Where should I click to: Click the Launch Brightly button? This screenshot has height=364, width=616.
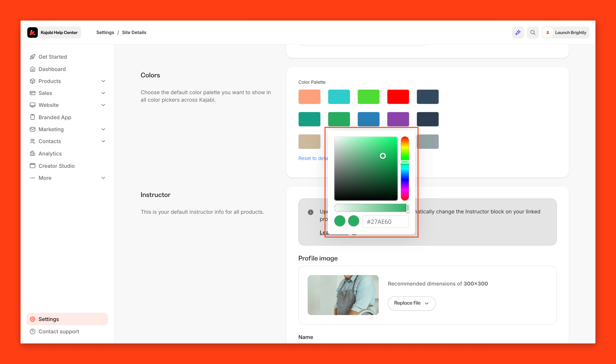point(565,32)
